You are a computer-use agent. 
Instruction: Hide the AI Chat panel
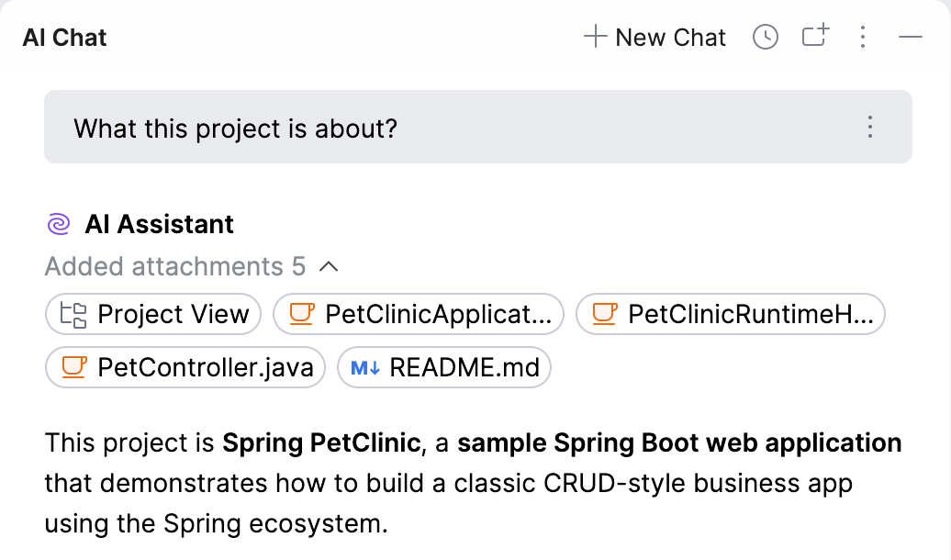(910, 38)
